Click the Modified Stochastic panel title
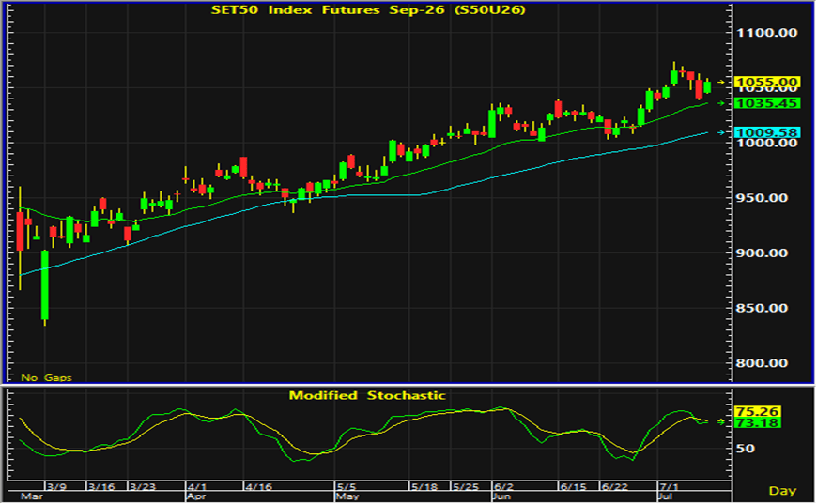Viewport: 817px width, 504px height. pyautogui.click(x=367, y=395)
